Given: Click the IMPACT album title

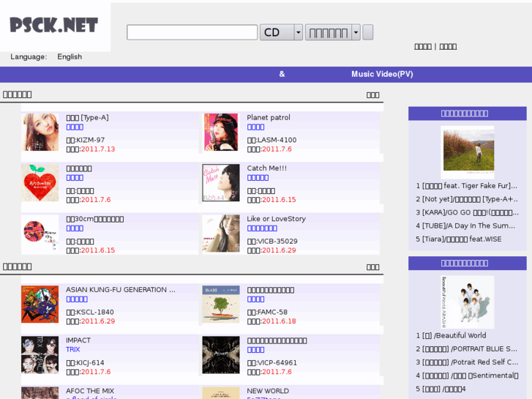Looking at the screenshot, I should pyautogui.click(x=78, y=340).
